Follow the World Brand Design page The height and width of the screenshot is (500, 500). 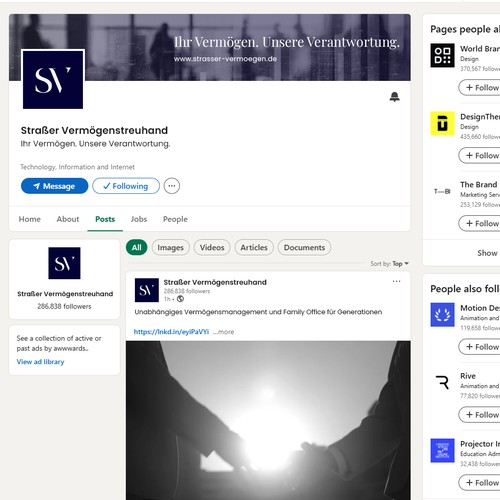pos(480,88)
